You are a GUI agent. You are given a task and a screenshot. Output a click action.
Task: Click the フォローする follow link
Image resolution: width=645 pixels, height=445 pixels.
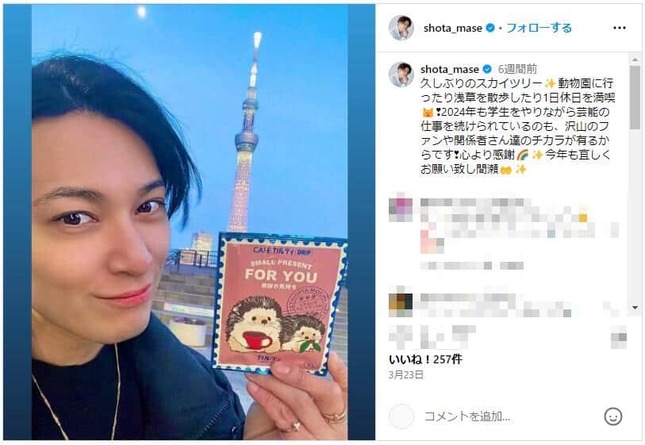tap(539, 28)
